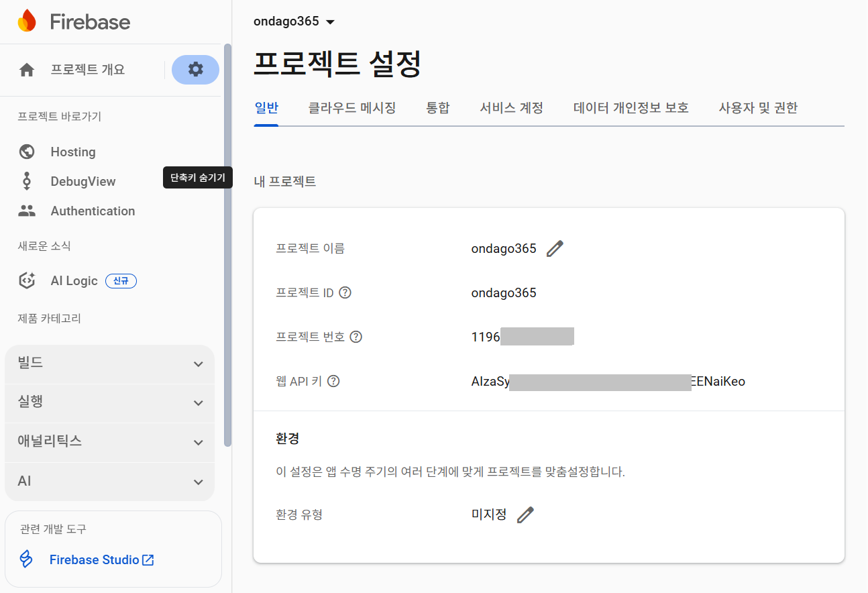Click the project name value ondago365
Image resolution: width=868 pixels, height=593 pixels.
(504, 249)
